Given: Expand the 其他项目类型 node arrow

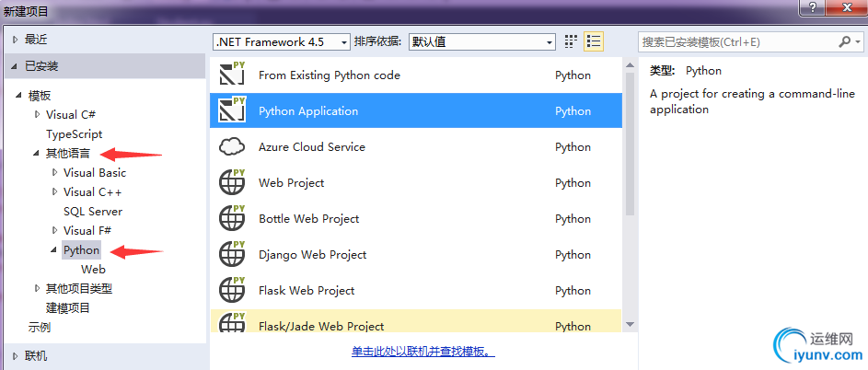Looking at the screenshot, I should coord(37,289).
